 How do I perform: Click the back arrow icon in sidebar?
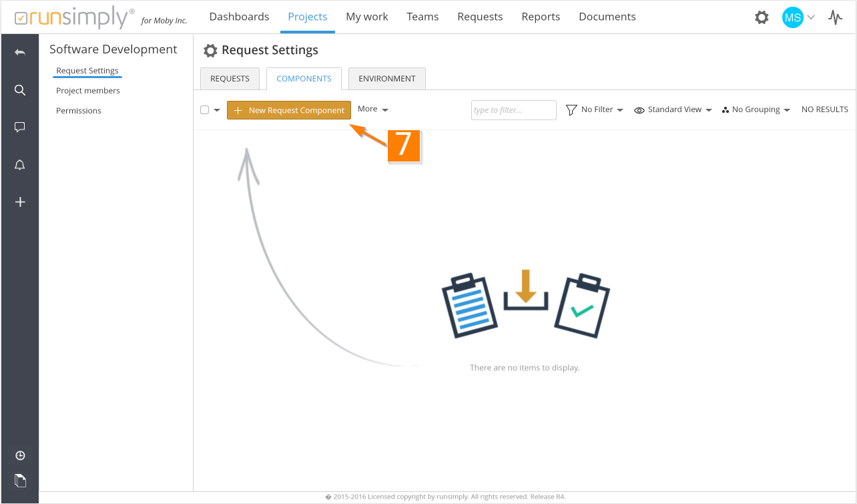[20, 53]
